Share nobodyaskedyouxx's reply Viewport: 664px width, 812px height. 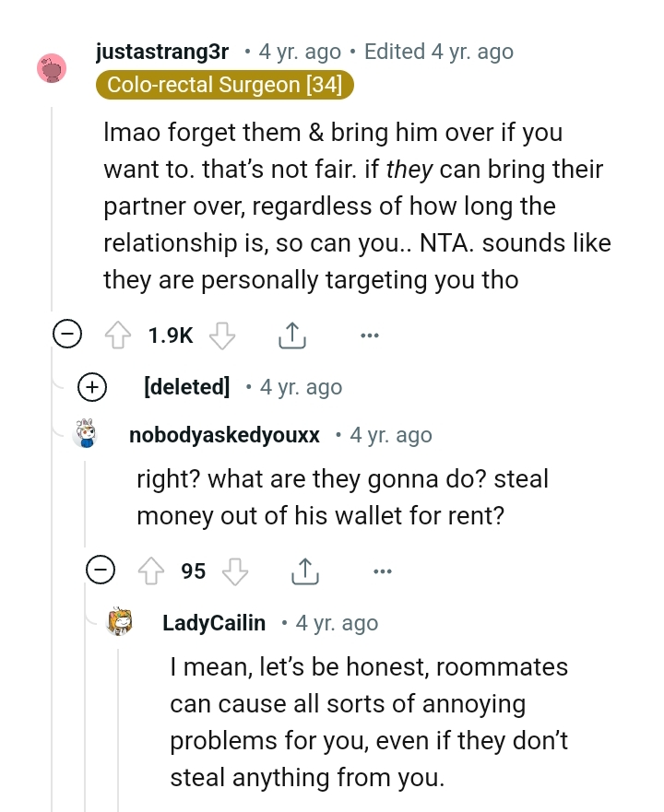tap(304, 571)
